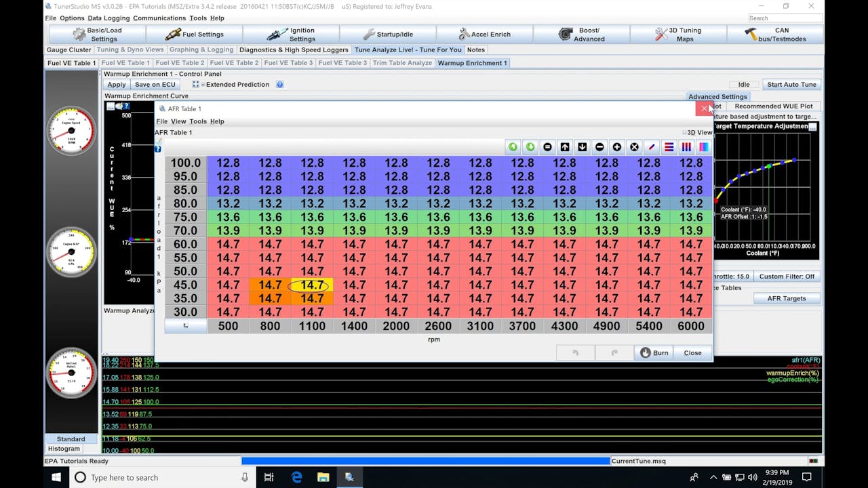The image size is (868, 488).
Task: Select the pencil edit icon in AFR Table
Action: pos(651,146)
